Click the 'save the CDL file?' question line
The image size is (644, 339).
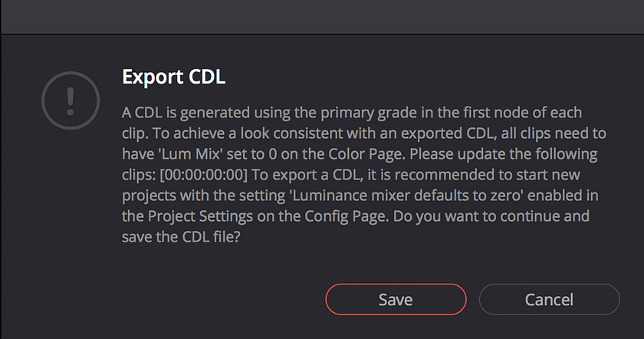click(x=181, y=237)
